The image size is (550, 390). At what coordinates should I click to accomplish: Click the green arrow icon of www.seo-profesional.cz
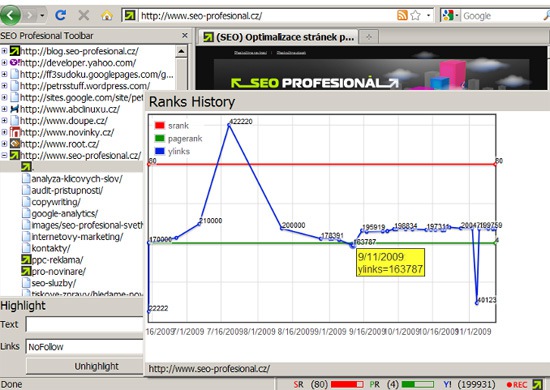tap(14, 155)
